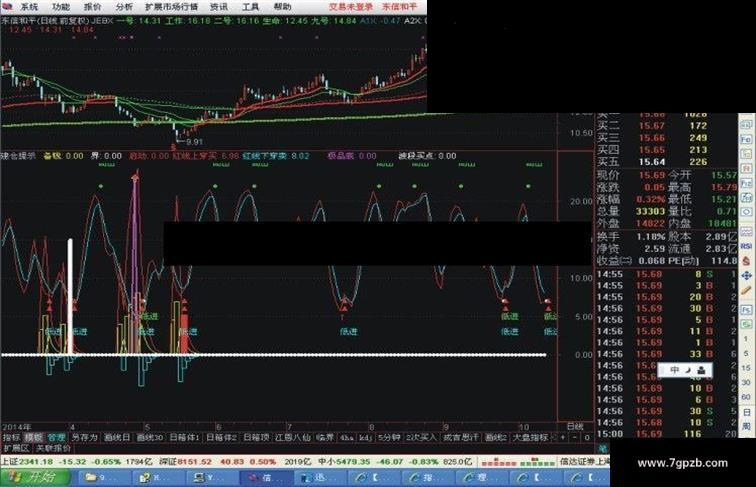756x487 pixels.
Task: Open the 功能 menu
Action: point(61,7)
